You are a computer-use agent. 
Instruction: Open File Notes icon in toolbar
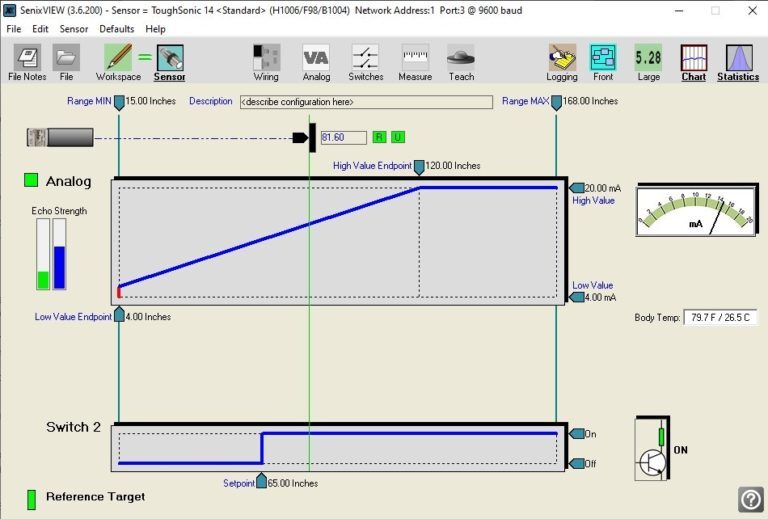(27, 58)
